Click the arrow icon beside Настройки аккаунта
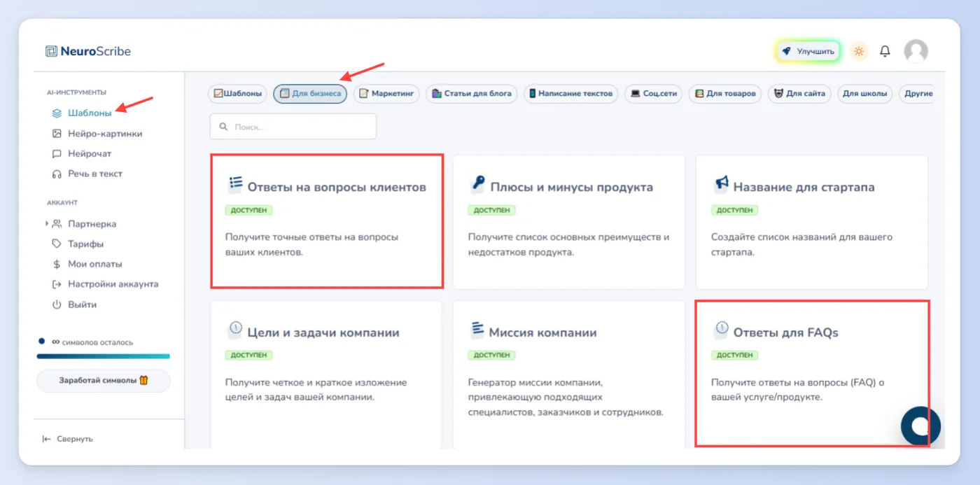Viewport: 980px width, 485px height. [x=57, y=284]
